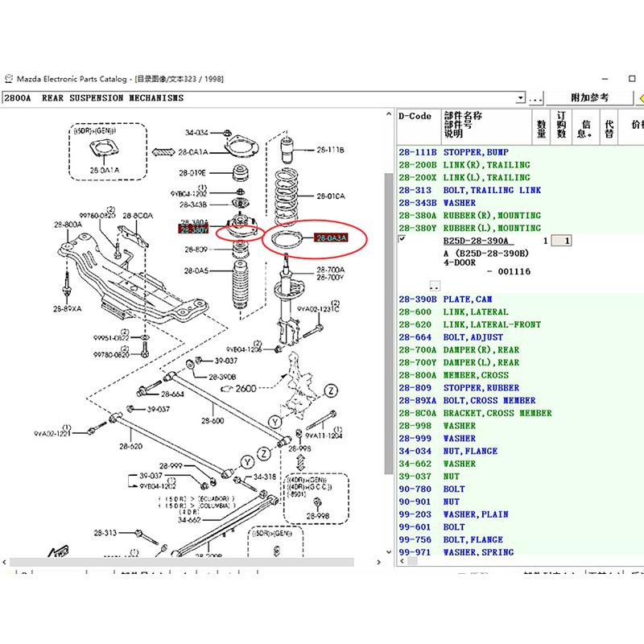This screenshot has height=644, width=644.
Task: Select row 28-600 LINK, LATERAL
Action: coord(520,312)
